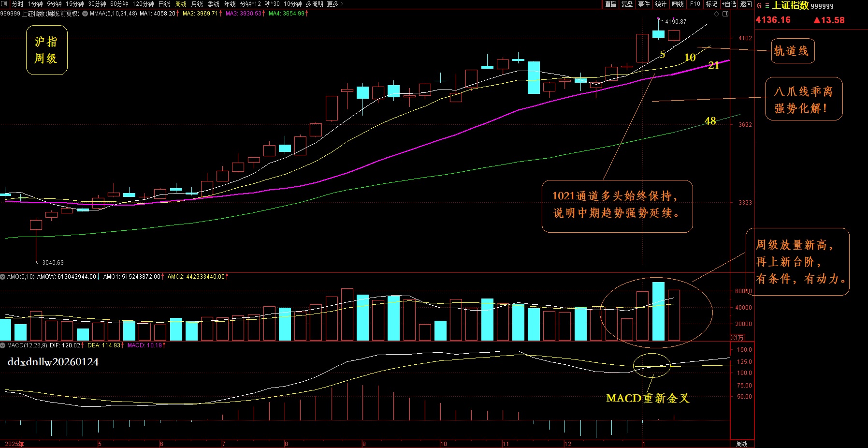Click the 999999 stock code in quote panel

822,6
